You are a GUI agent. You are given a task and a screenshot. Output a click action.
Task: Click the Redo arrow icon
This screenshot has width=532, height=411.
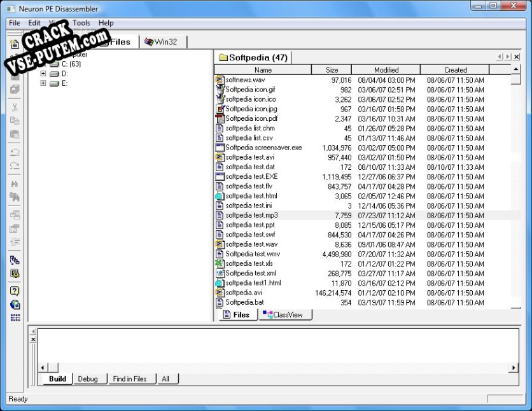tap(15, 165)
